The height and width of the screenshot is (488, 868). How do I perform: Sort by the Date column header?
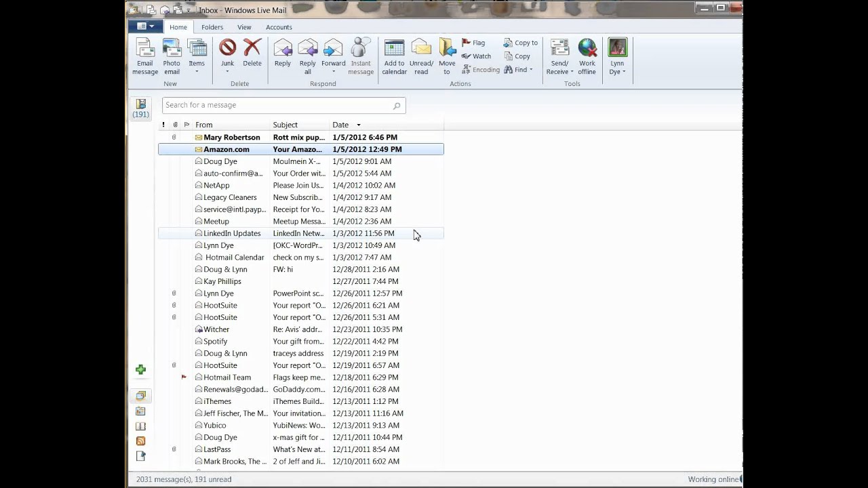[387, 125]
